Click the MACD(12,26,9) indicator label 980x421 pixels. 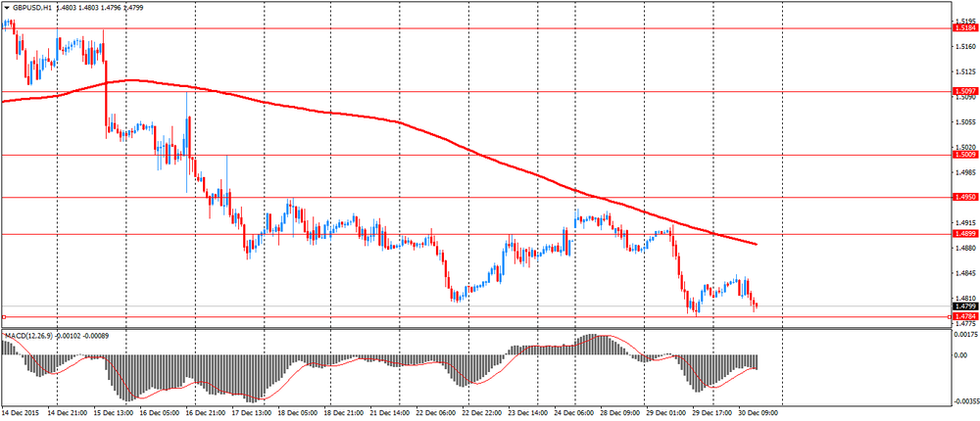coord(28,336)
